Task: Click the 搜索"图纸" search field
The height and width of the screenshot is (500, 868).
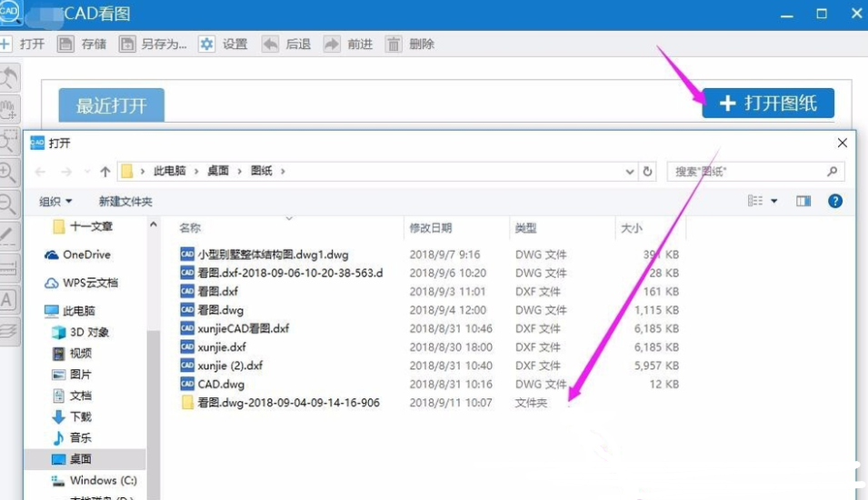Action: click(747, 171)
